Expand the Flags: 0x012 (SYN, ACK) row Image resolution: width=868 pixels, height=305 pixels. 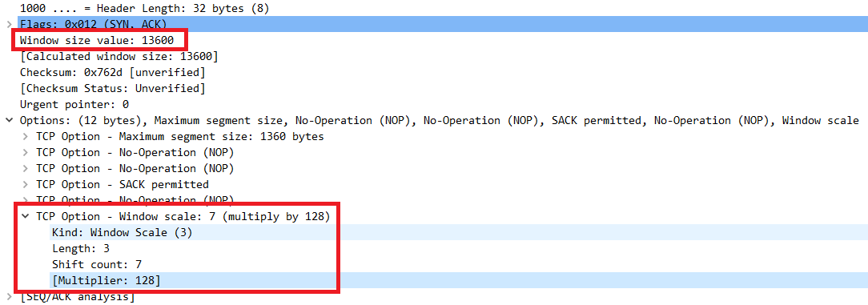coord(8,24)
